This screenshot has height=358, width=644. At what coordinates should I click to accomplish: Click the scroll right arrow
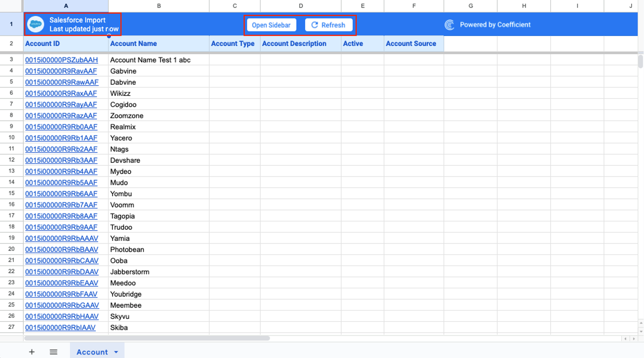tap(634, 339)
